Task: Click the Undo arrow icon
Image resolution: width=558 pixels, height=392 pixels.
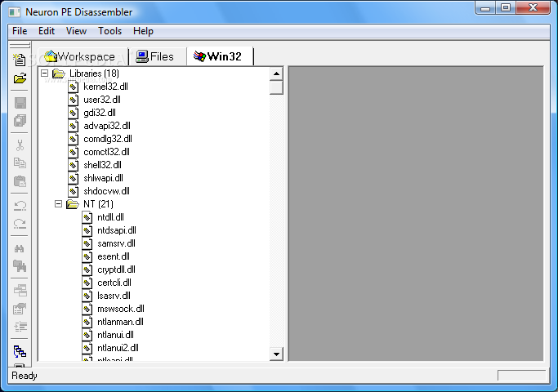Action: 20,205
